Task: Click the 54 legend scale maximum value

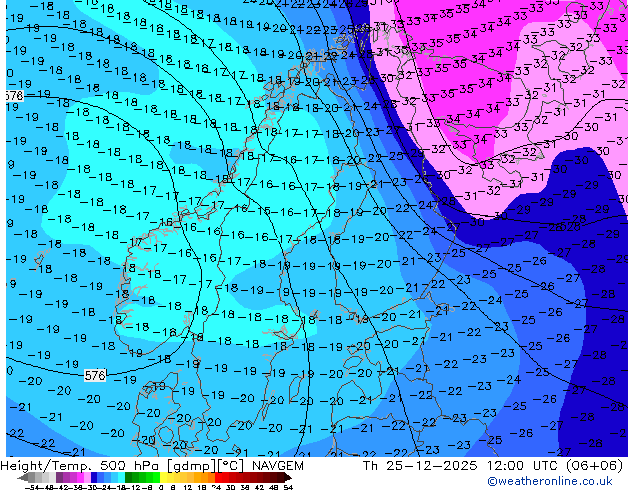Action: click(288, 488)
